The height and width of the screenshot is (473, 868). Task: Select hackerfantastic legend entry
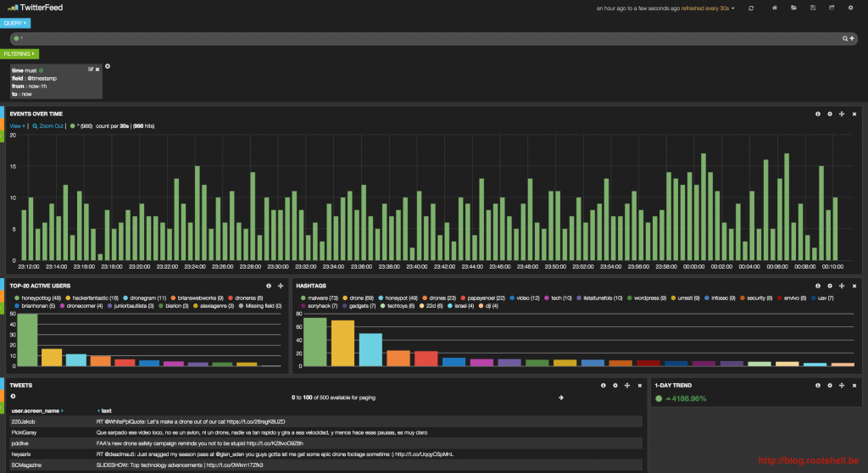(92, 298)
